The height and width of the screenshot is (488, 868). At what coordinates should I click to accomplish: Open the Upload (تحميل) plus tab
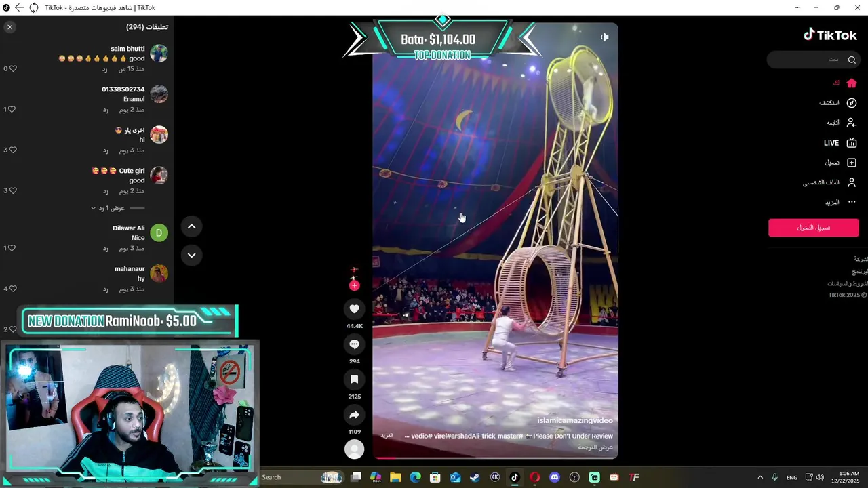tap(841, 163)
